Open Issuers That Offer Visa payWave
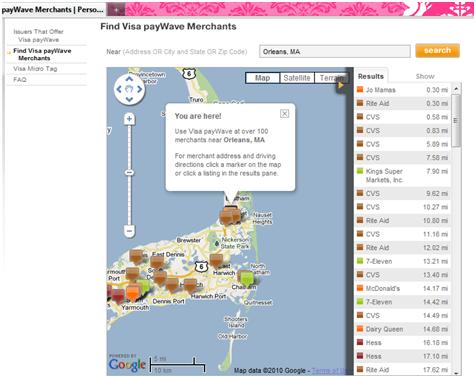This screenshot has height=378, width=476. click(x=39, y=35)
